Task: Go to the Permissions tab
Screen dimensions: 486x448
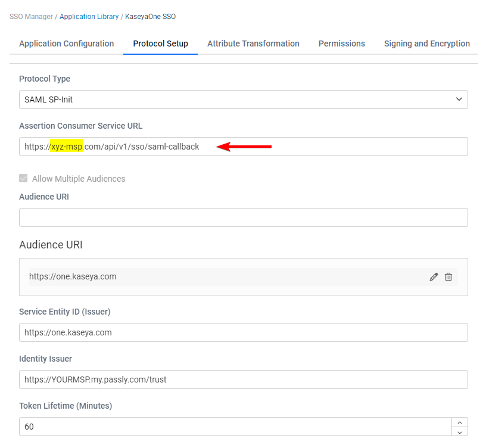Action: tap(341, 43)
